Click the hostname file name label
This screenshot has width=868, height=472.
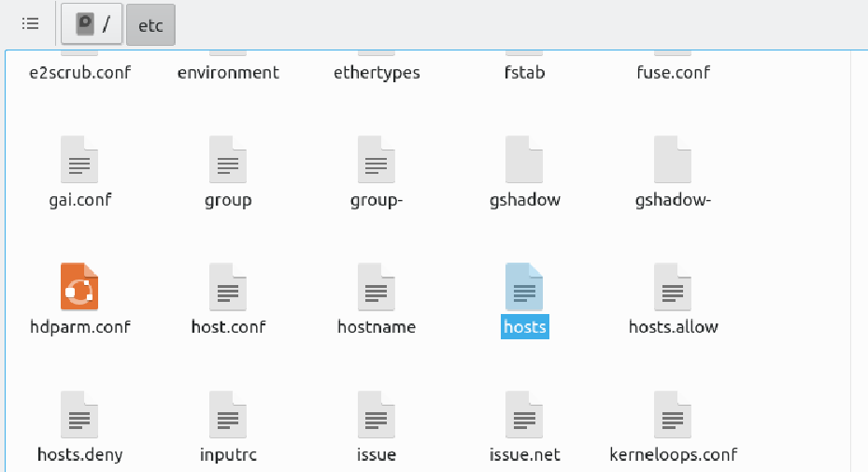pyautogui.click(x=377, y=327)
